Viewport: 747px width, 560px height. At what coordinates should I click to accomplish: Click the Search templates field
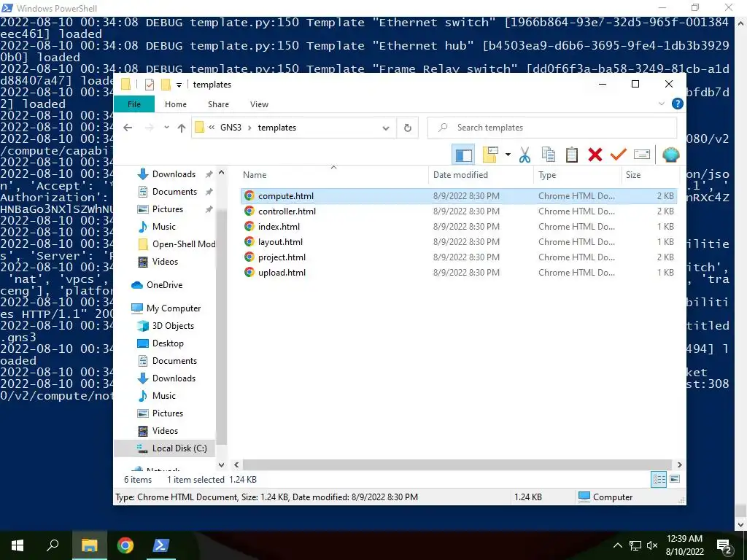click(552, 128)
